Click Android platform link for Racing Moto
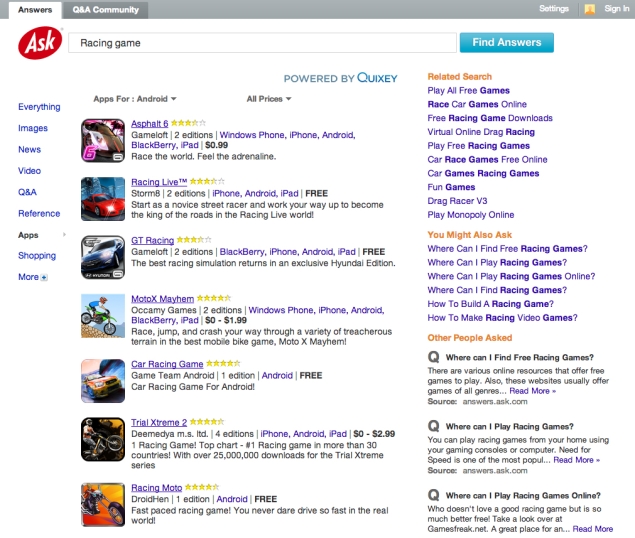This screenshot has width=635, height=538. pyautogui.click(x=232, y=499)
